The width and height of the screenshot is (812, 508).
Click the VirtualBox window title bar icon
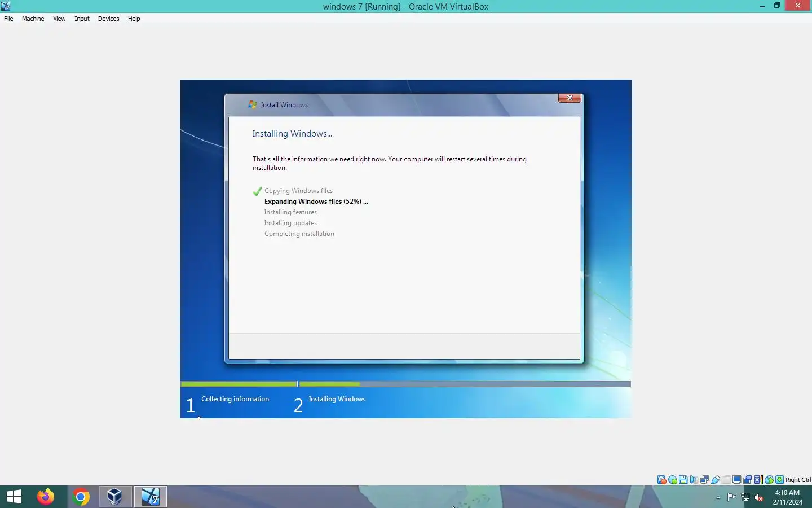[6, 6]
